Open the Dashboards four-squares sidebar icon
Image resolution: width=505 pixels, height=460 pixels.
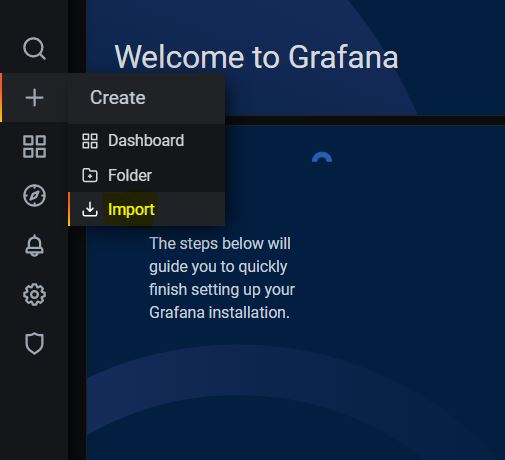pos(34,146)
